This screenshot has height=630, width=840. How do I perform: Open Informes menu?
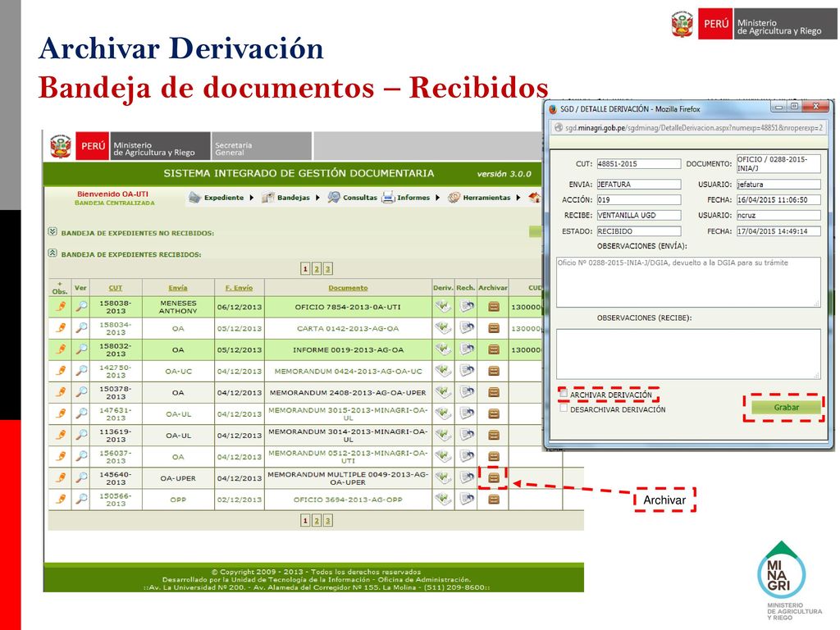(411, 198)
